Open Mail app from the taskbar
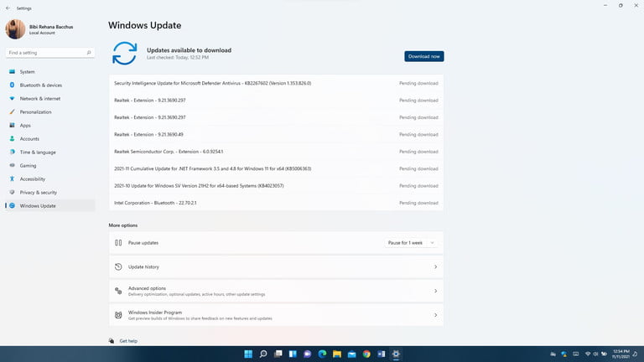644x362 pixels. pos(352,354)
